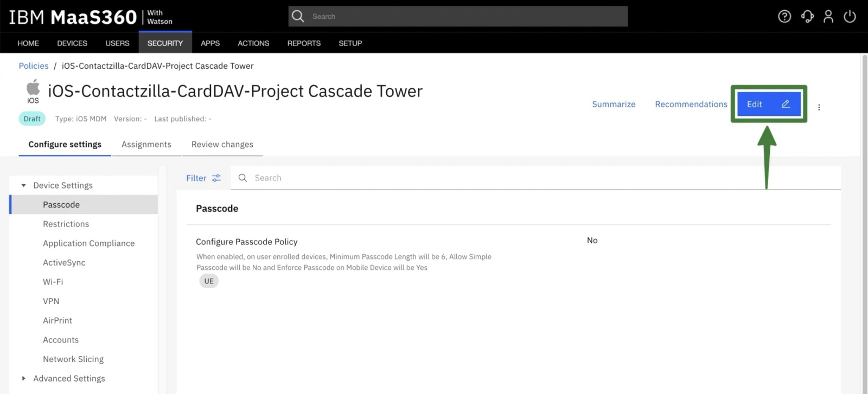Select Accounts in the settings tree
The width and height of the screenshot is (868, 394).
coord(61,340)
